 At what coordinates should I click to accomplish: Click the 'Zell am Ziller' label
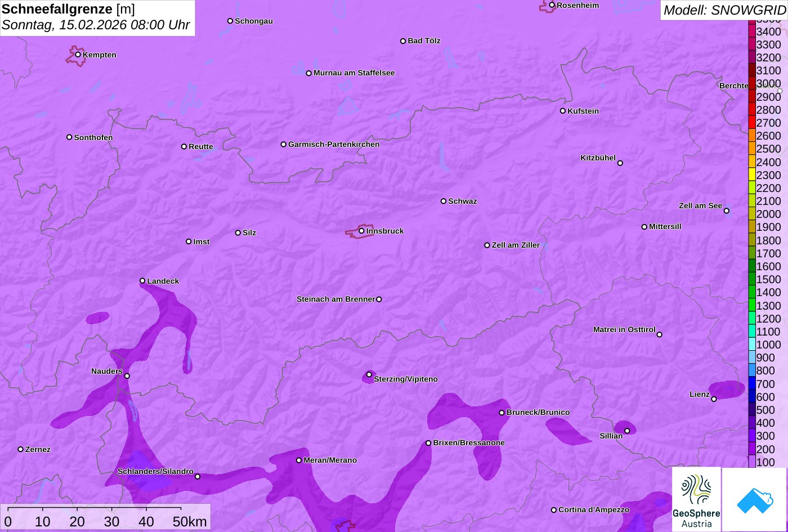[516, 245]
